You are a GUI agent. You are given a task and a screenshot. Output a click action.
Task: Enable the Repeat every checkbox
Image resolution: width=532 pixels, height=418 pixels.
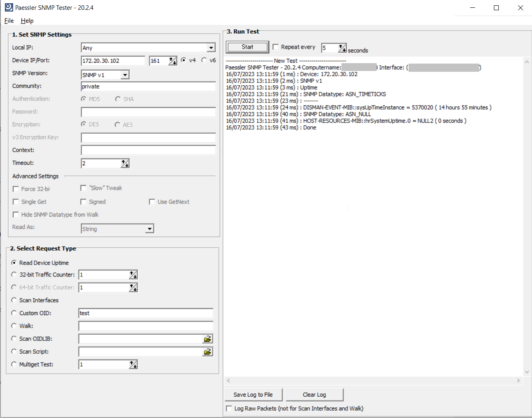click(276, 47)
